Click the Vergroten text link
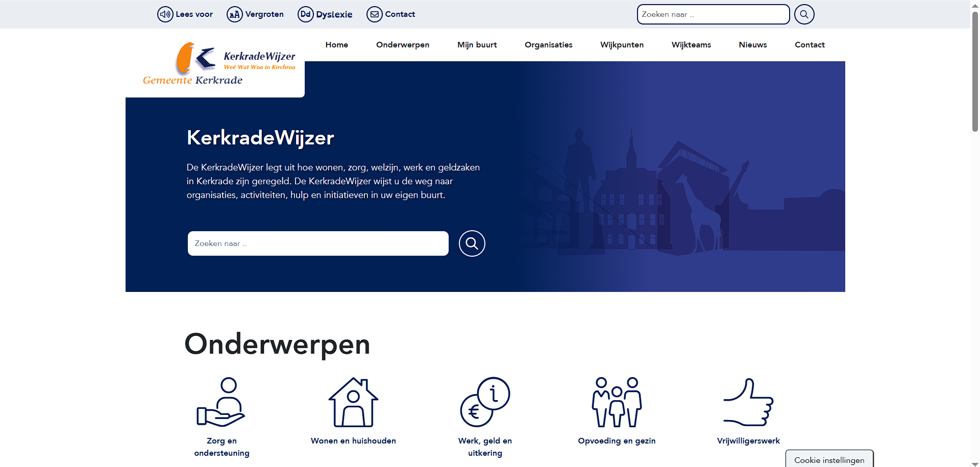The height and width of the screenshot is (467, 980). click(264, 14)
